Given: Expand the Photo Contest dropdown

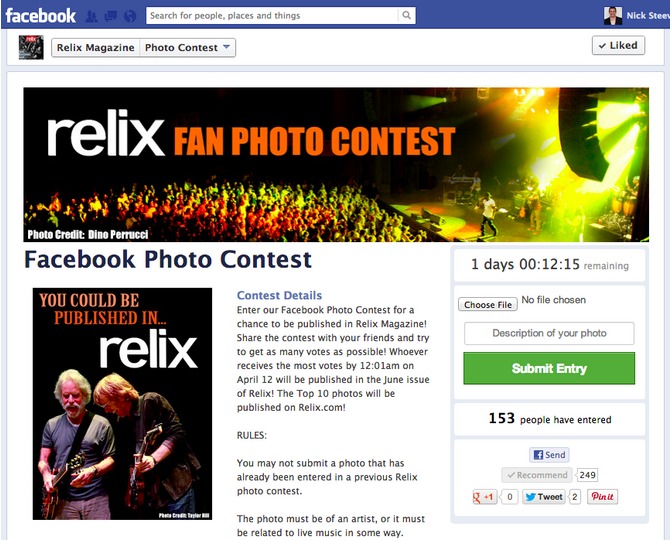Looking at the screenshot, I should pyautogui.click(x=187, y=48).
